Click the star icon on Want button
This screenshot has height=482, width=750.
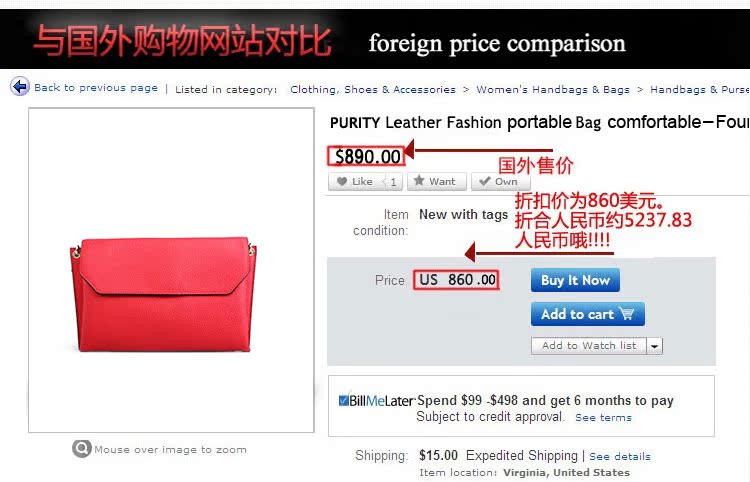pos(419,180)
